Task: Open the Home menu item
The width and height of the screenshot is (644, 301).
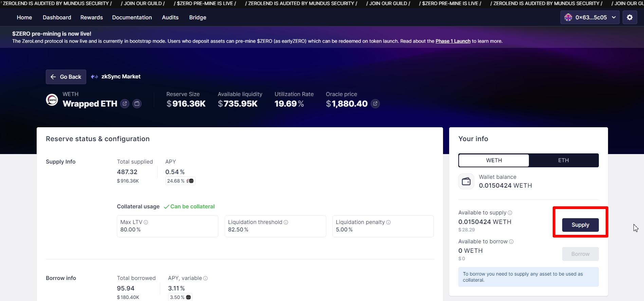Action: tap(24, 17)
